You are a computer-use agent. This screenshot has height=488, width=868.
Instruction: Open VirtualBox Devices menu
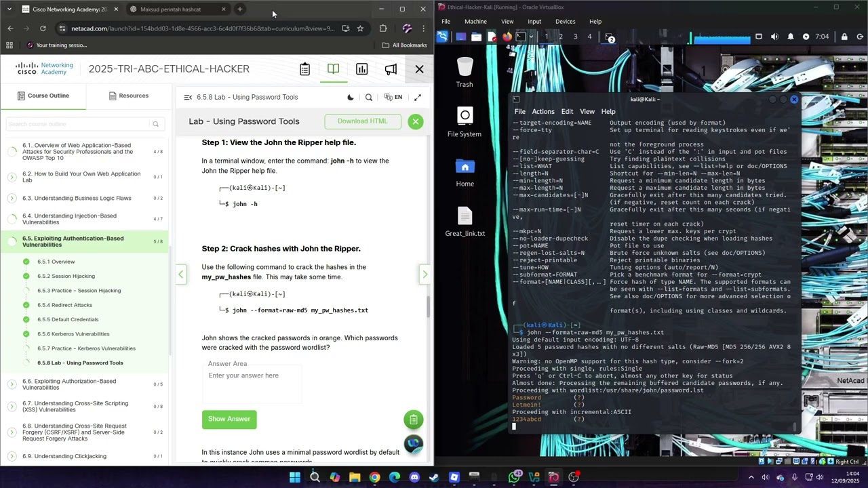[565, 22]
